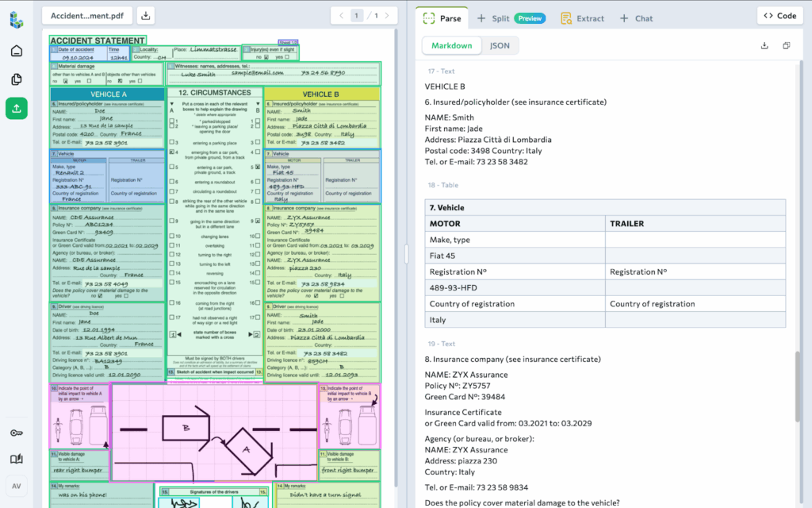The height and width of the screenshot is (508, 812).
Task: Open documentation via the book icon
Action: pos(17,459)
